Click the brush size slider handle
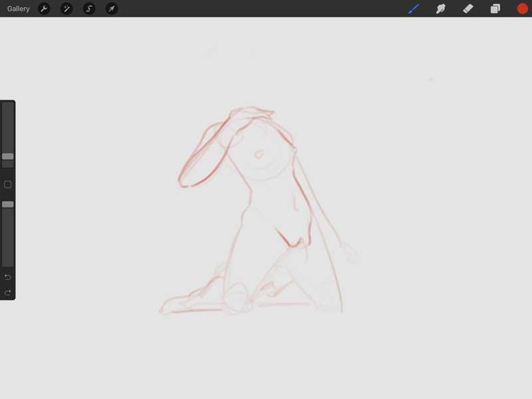The image size is (532, 399). (x=8, y=156)
